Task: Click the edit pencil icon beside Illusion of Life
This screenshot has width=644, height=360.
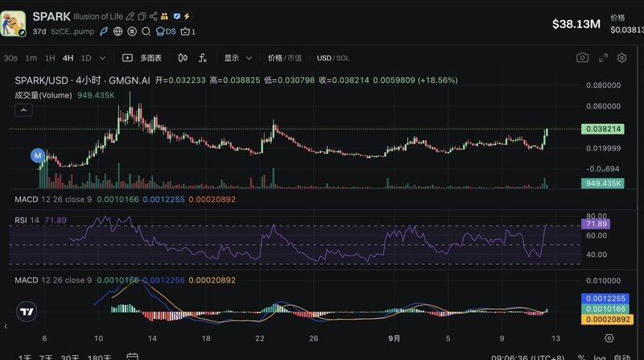Action: tap(130, 16)
